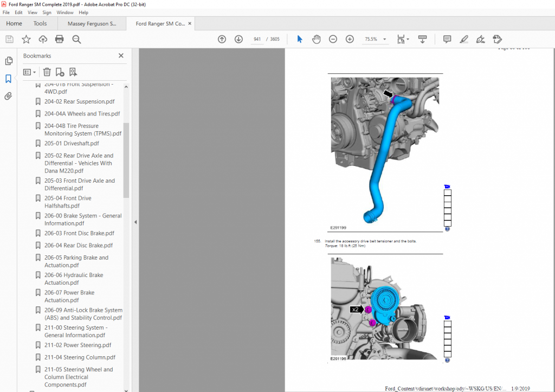
Task: Click the bookmarks list scrollbar thumb
Action: pyautogui.click(x=126, y=160)
